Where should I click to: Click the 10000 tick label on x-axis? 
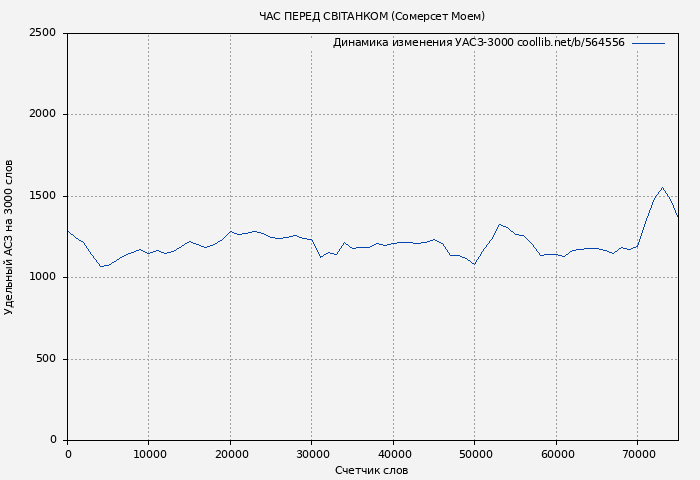coord(149,454)
